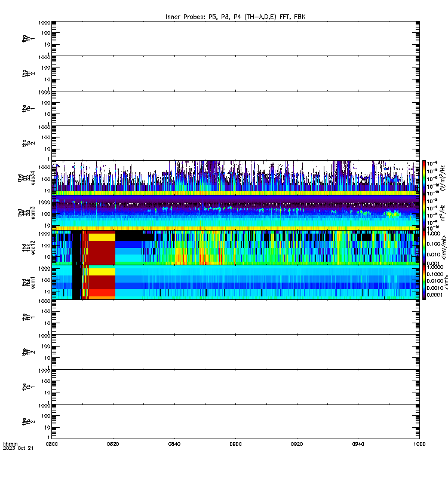The width and height of the screenshot is (448, 478).
Task: Click the 'tha ffr 1' label of topmost panel
Action: tap(28, 38)
